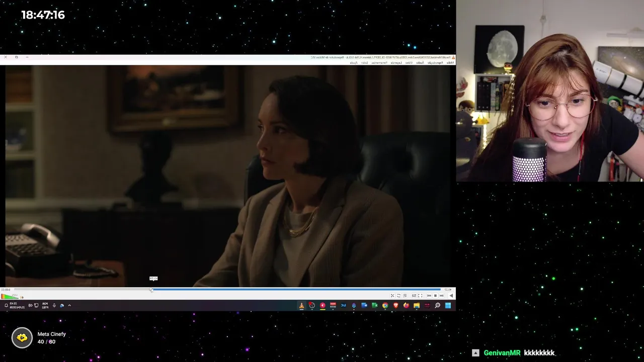
Task: Click the Meta Cinefy goal emblem
Action: click(22, 338)
